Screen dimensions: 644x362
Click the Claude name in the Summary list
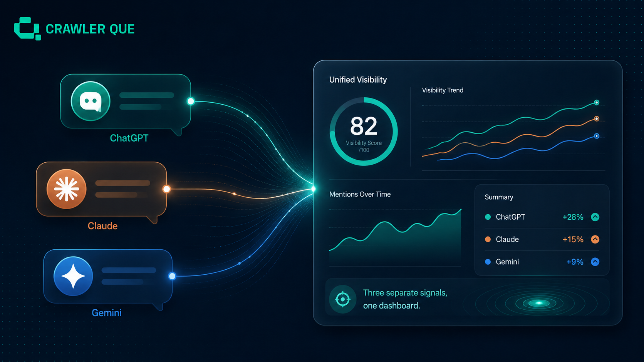(x=507, y=239)
